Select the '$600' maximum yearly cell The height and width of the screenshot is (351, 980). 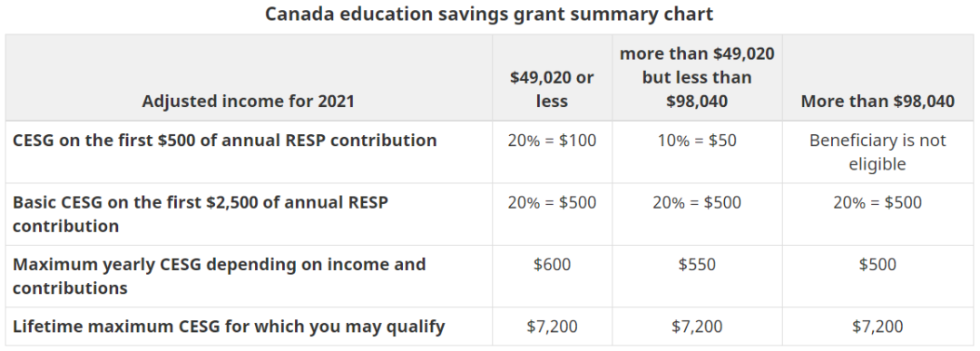[552, 264]
